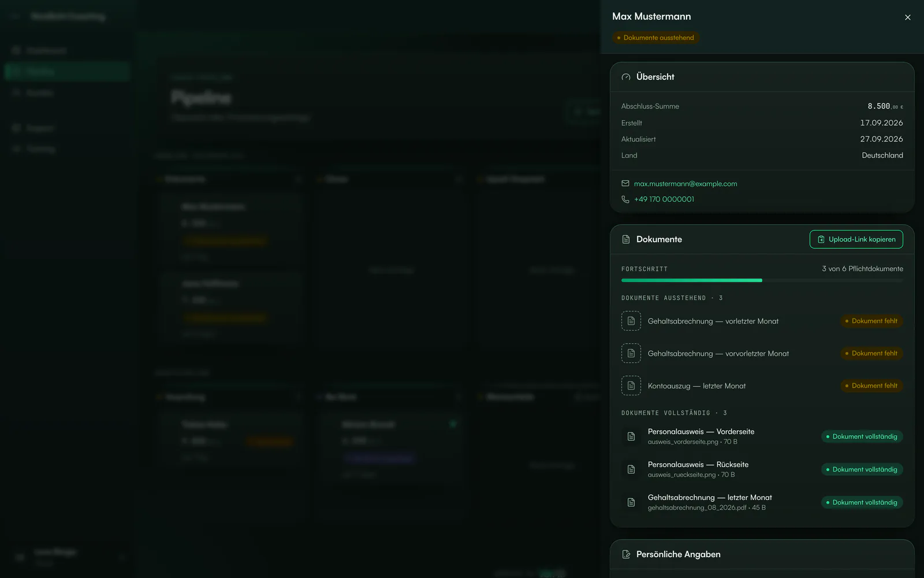This screenshot has width=924, height=578.
Task: Click file icon for Personalausweis Rückseite
Action: click(x=631, y=469)
